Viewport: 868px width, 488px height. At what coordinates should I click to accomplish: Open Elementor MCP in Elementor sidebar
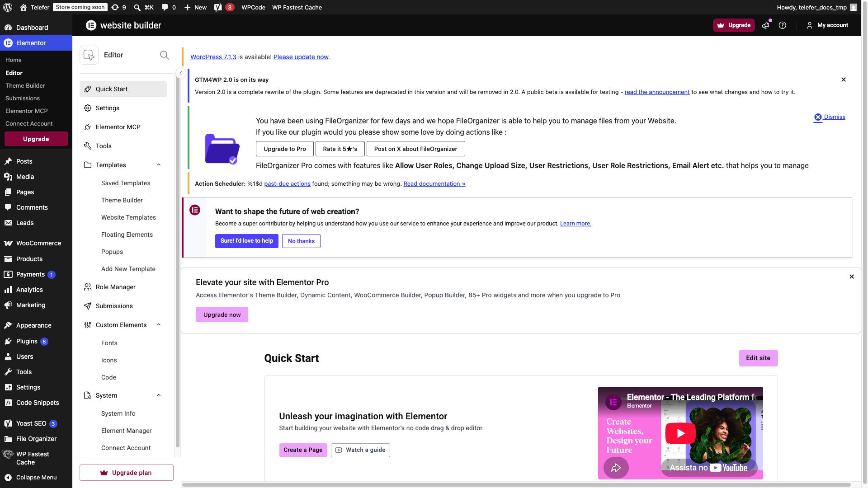pyautogui.click(x=123, y=127)
